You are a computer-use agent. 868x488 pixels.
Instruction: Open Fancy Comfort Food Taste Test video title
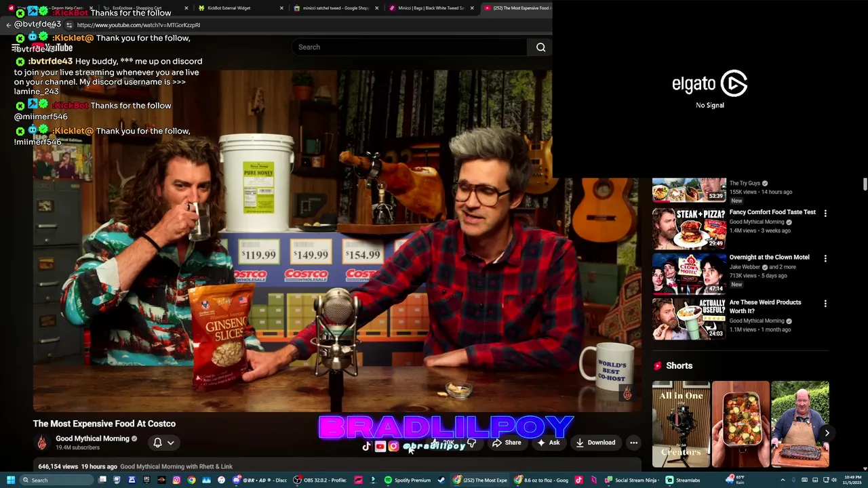(772, 212)
